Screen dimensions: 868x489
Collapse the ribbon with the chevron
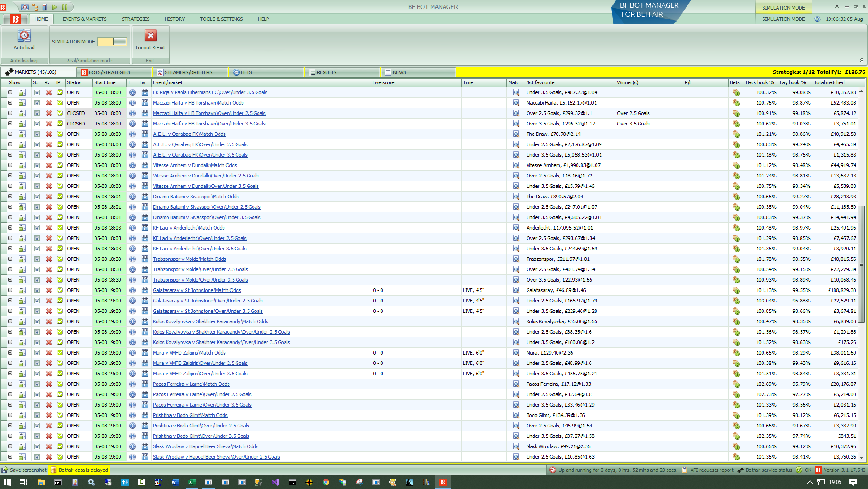point(862,60)
